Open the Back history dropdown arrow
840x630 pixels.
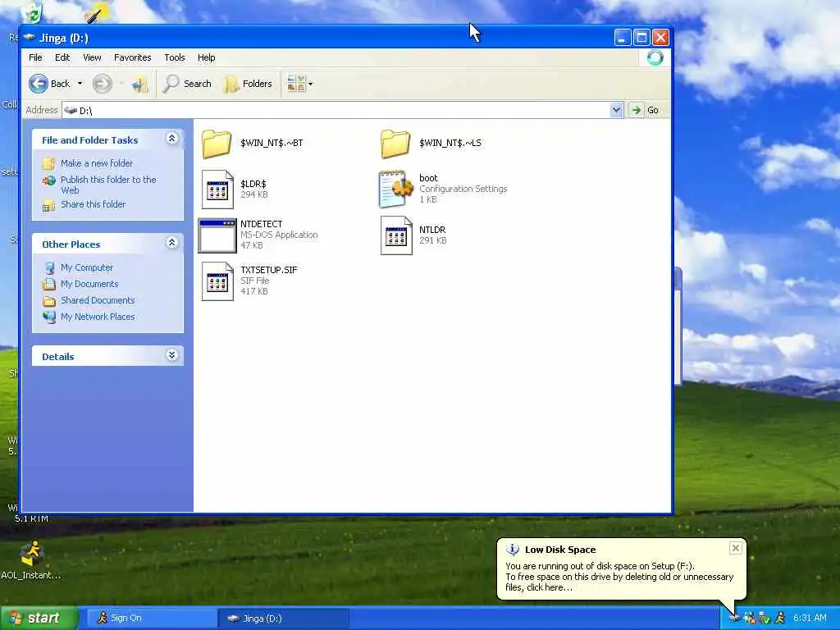tap(80, 84)
